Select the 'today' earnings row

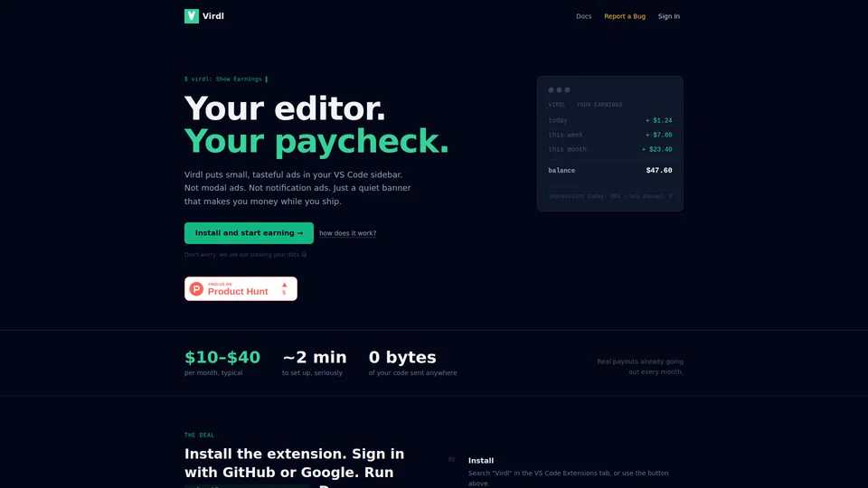click(x=610, y=120)
